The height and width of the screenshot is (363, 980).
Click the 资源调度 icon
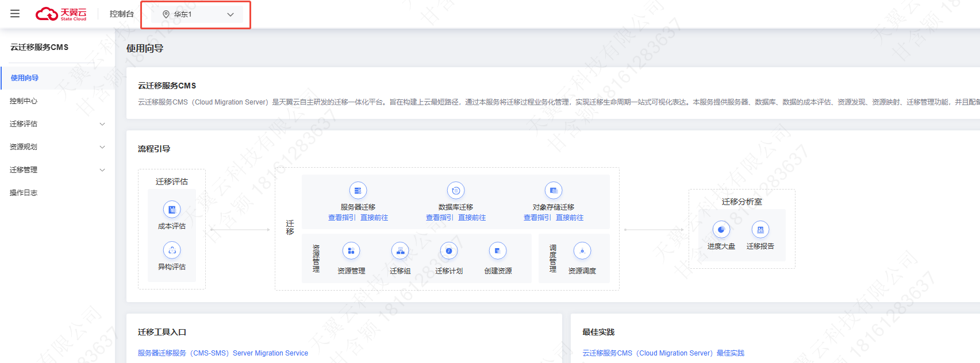(582, 251)
